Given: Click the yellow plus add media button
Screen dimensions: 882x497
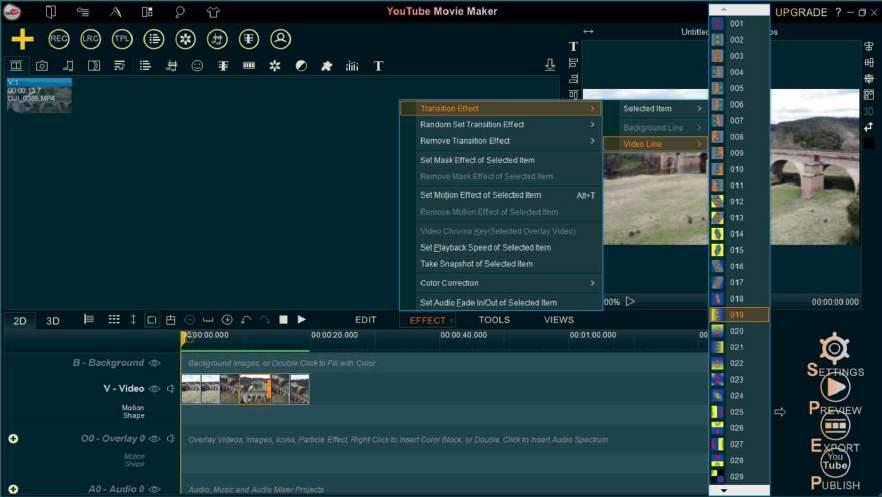Looking at the screenshot, I should [x=22, y=39].
